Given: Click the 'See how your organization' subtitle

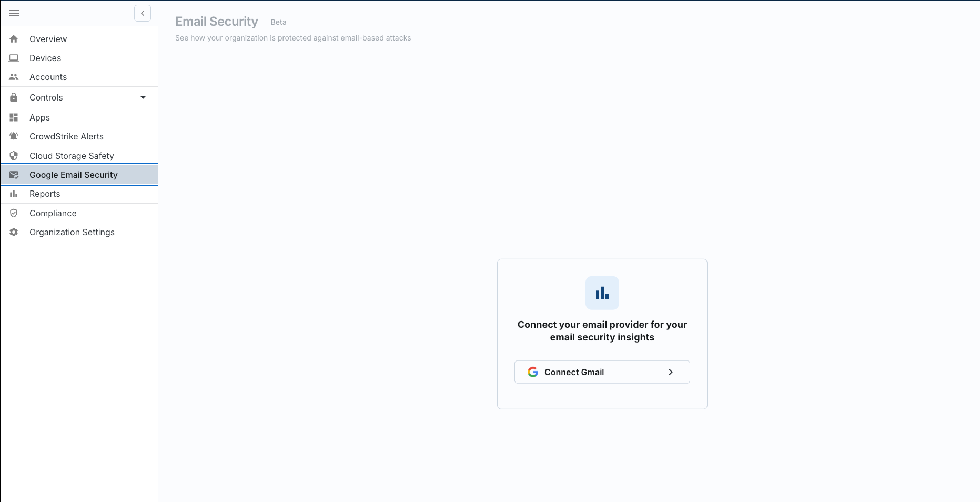Looking at the screenshot, I should [293, 38].
